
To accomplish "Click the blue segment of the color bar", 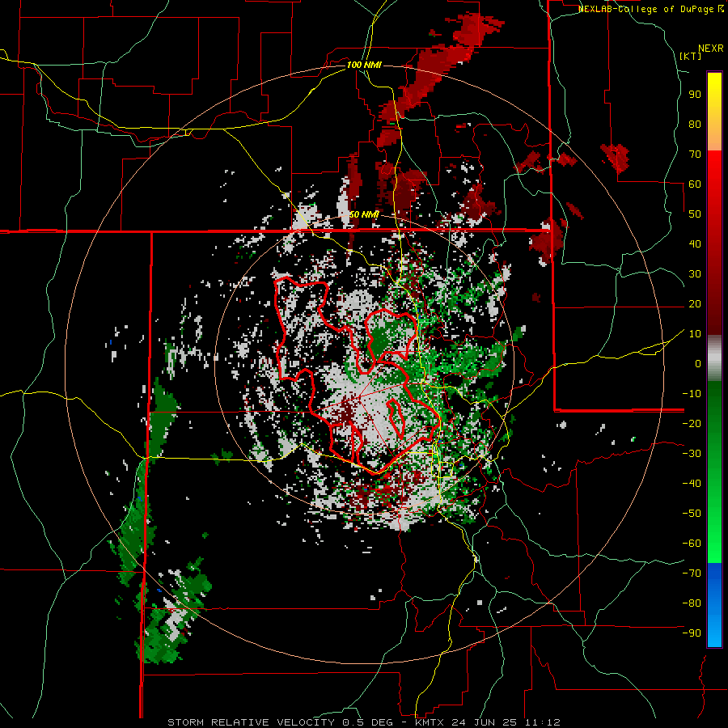I will [714, 605].
